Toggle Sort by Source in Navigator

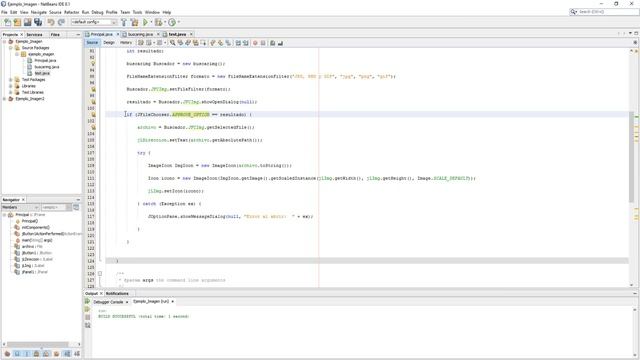tap(77, 353)
